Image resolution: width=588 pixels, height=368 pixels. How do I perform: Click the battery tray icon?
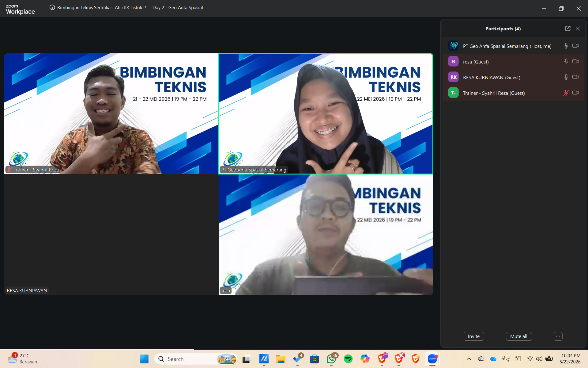point(549,358)
